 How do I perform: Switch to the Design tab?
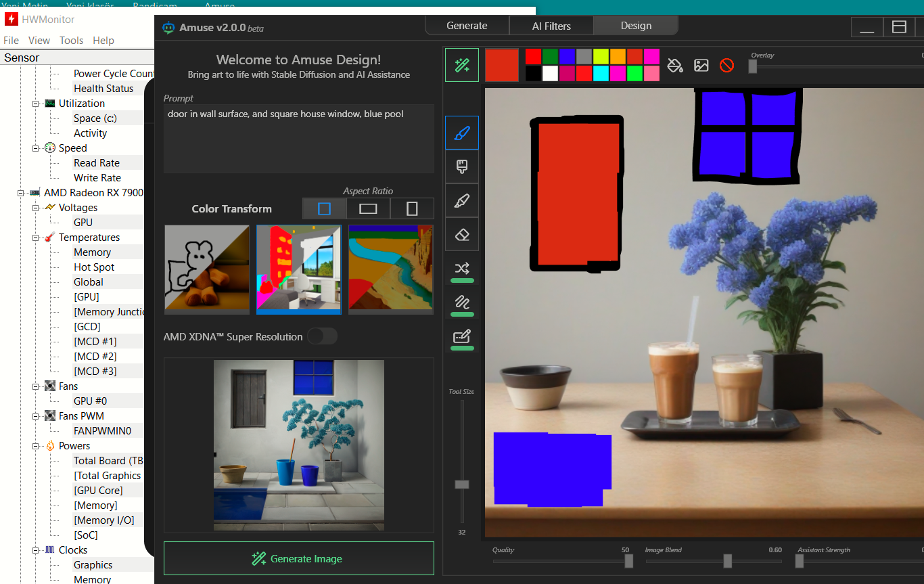tap(636, 26)
